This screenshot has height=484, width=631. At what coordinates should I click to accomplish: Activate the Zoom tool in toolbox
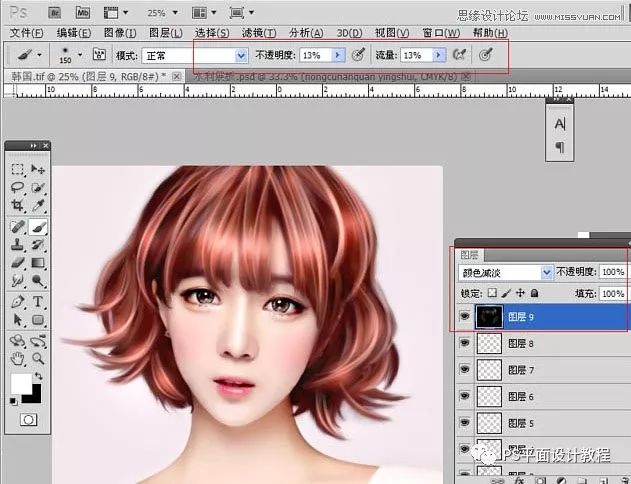coord(38,357)
